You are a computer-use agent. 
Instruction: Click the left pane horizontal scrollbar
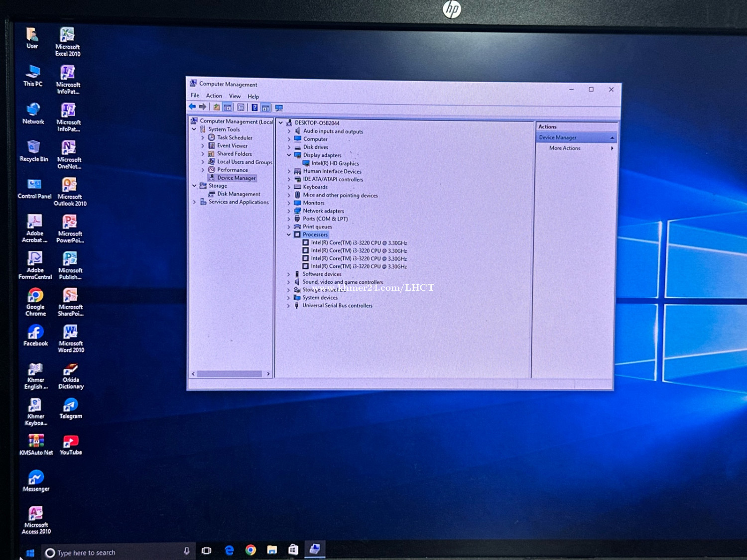point(230,374)
